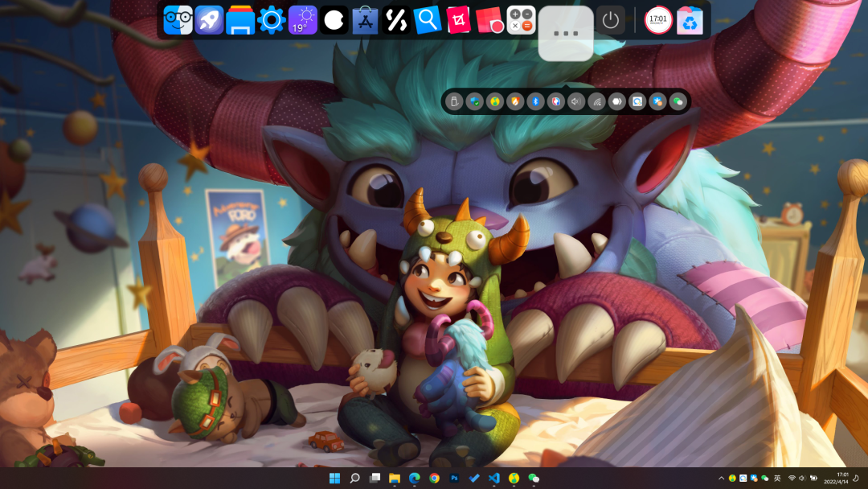
Task: Open the blue file drawer icon in the dock
Action: click(240, 20)
